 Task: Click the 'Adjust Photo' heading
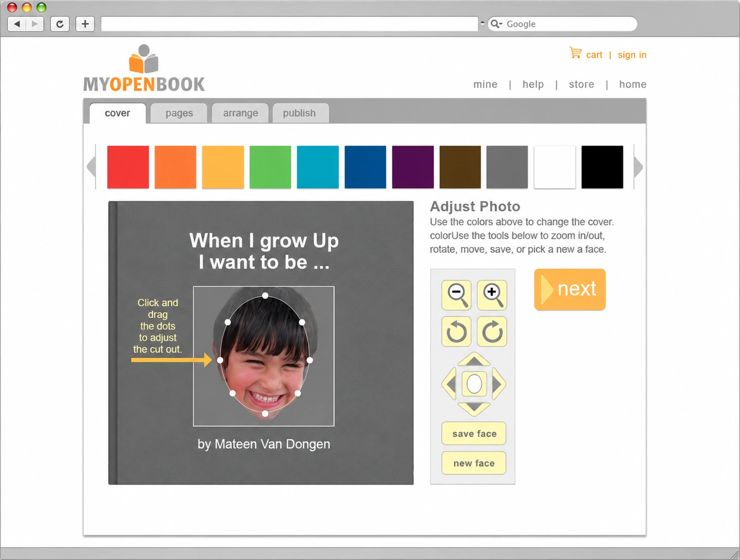475,206
